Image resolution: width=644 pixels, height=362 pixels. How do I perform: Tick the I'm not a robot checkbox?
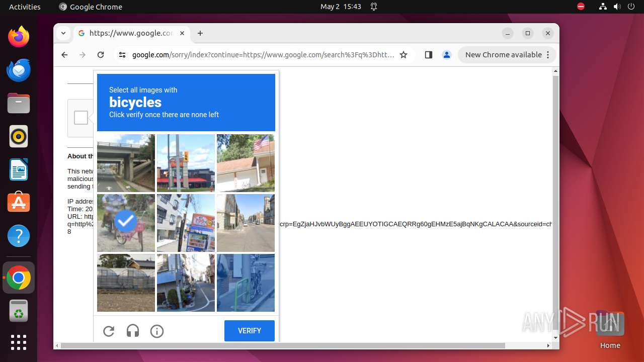coord(81,118)
